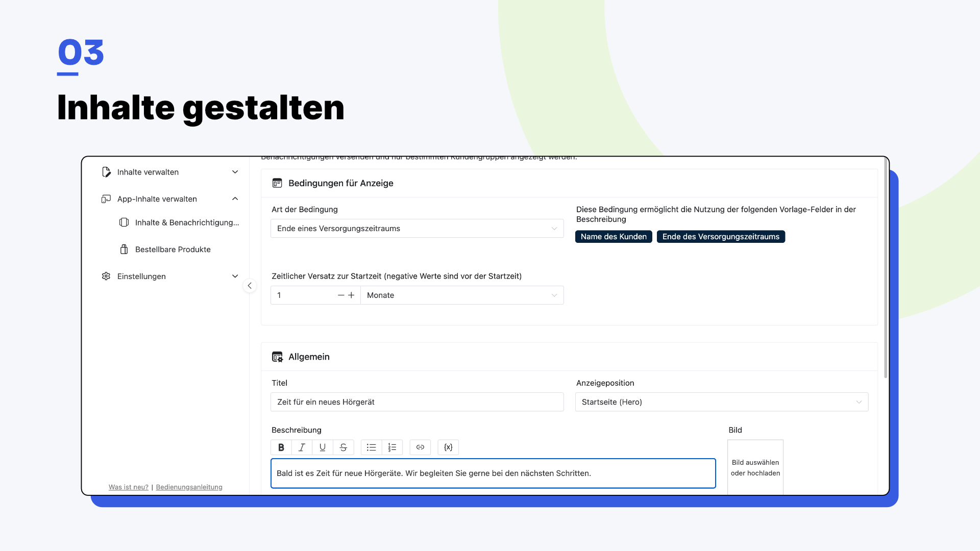This screenshot has height=551, width=980.
Task: Click the Inhalte verwalten edit-document icon
Action: 106,172
